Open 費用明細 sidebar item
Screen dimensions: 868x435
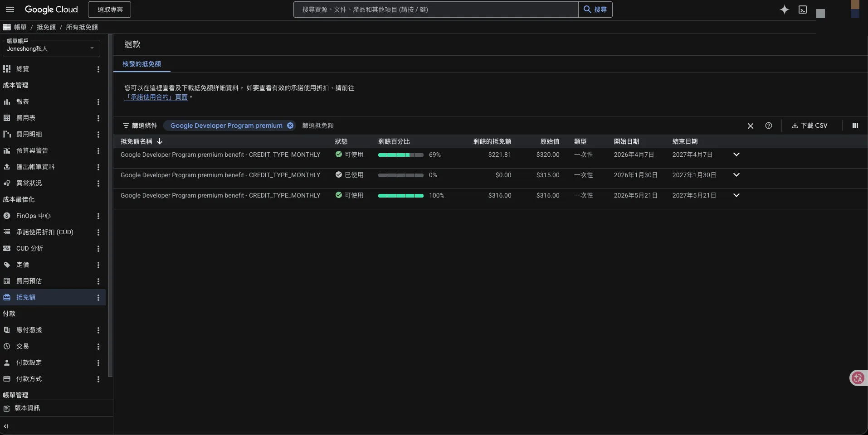point(29,134)
